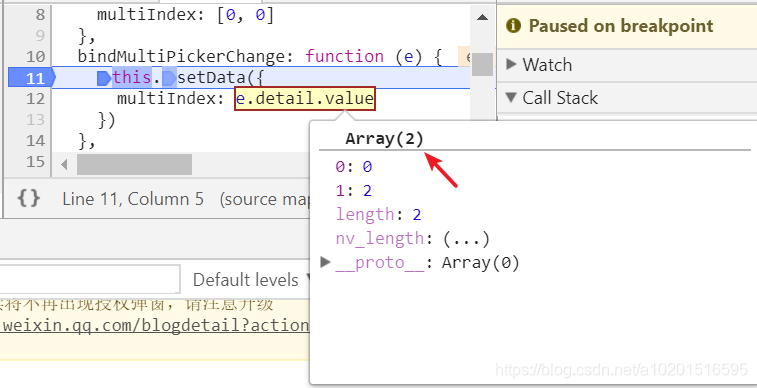The width and height of the screenshot is (757, 388).
Task: Open the weixin.qq.com blogdetail link
Action: click(155, 325)
